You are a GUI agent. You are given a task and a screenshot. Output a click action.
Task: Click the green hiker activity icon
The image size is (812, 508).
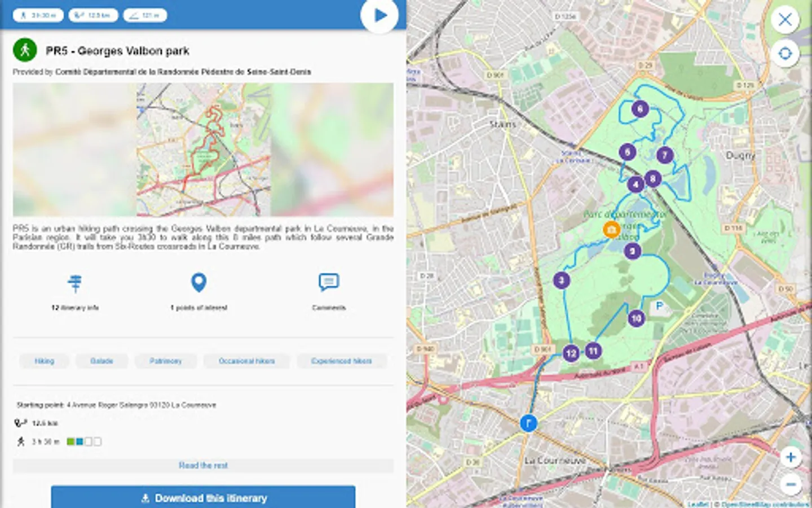pyautogui.click(x=25, y=50)
